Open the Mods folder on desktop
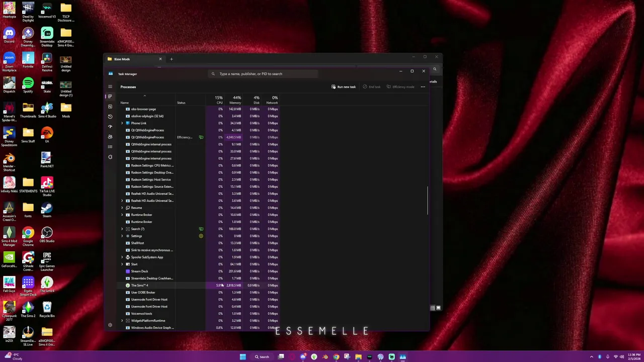Image resolution: width=644 pixels, height=362 pixels. click(66, 110)
